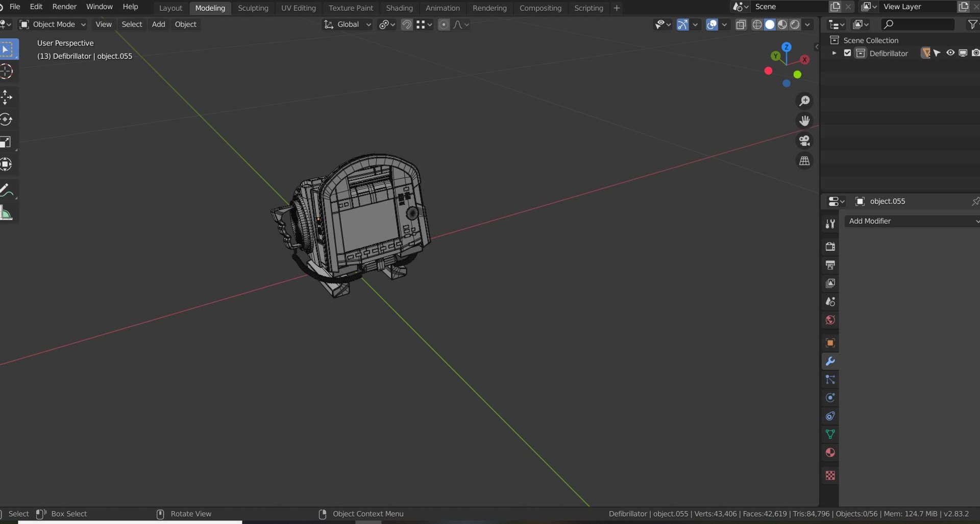
Task: Open Object Mode dropdown
Action: point(52,25)
